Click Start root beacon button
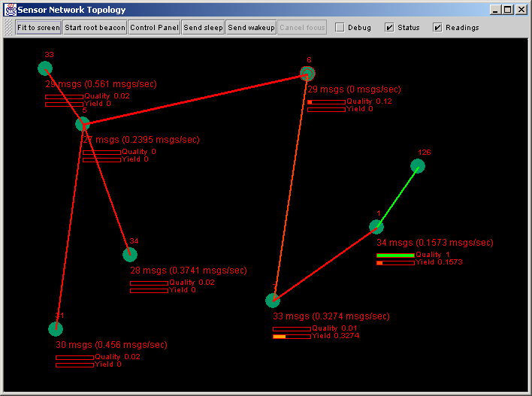532x396 pixels. (95, 28)
